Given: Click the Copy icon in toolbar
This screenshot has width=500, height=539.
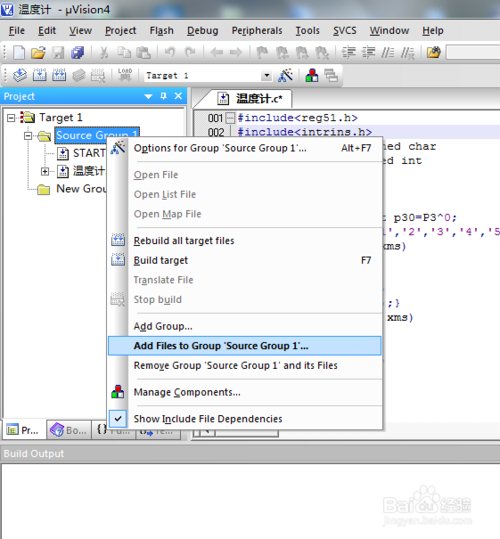Looking at the screenshot, I should (x=124, y=53).
